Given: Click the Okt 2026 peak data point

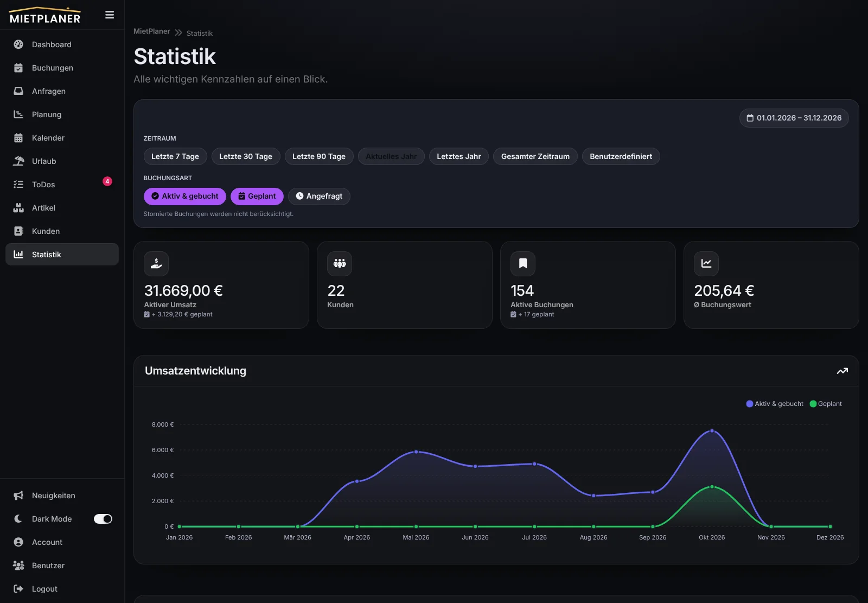Looking at the screenshot, I should coord(712,431).
